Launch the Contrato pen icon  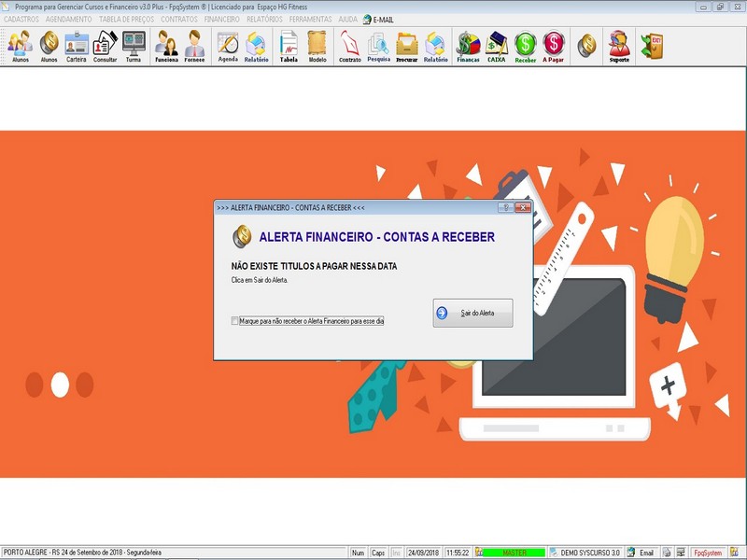[349, 47]
